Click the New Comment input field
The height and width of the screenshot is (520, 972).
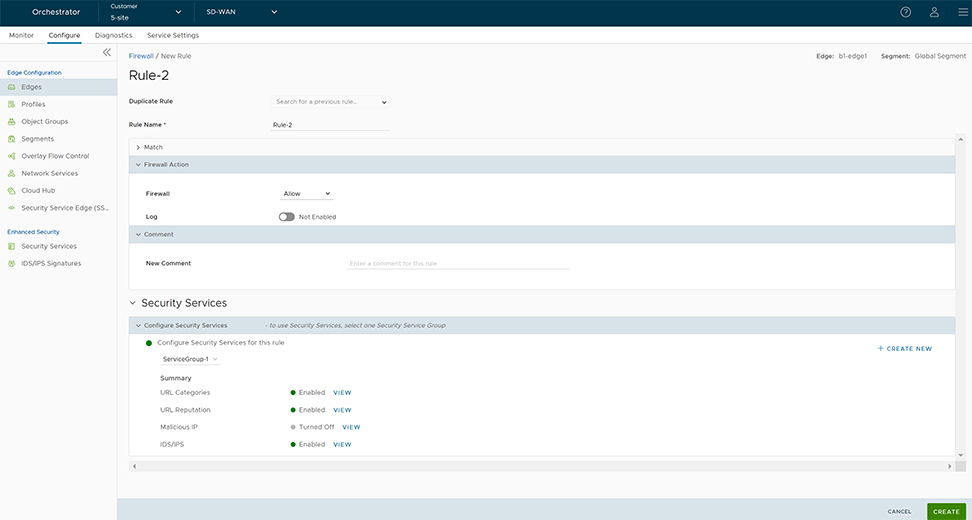pyautogui.click(x=457, y=264)
